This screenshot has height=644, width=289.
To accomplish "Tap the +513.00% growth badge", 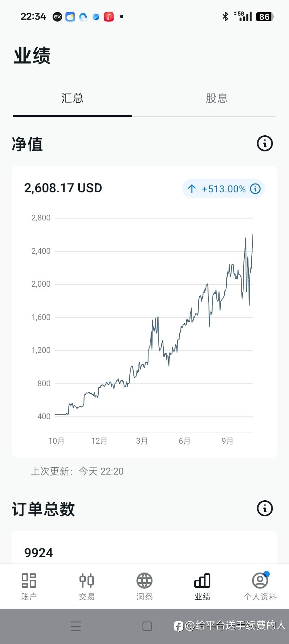I will click(x=223, y=189).
